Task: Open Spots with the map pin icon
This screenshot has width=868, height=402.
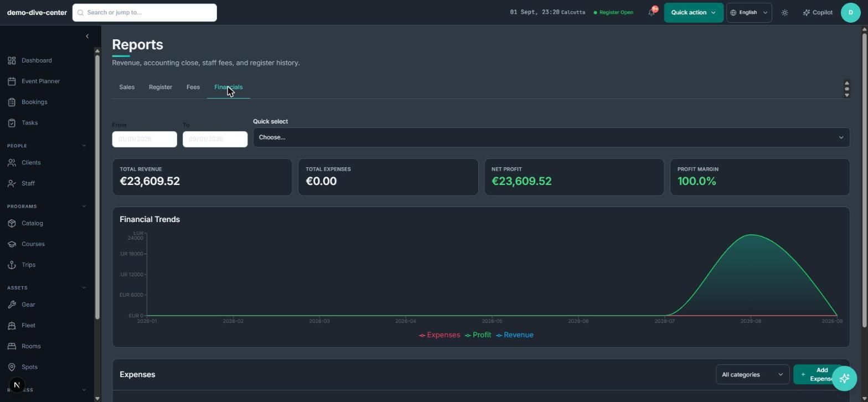Action: pos(29,367)
